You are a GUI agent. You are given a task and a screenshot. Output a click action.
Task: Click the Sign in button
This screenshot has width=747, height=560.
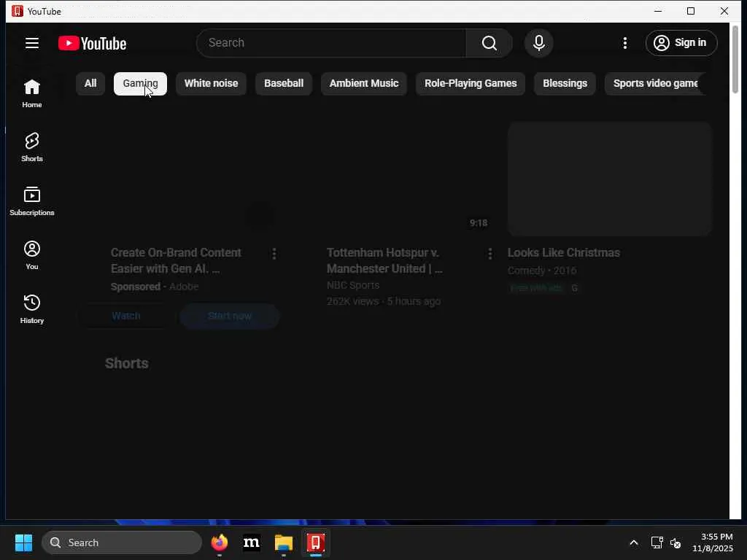tap(681, 43)
